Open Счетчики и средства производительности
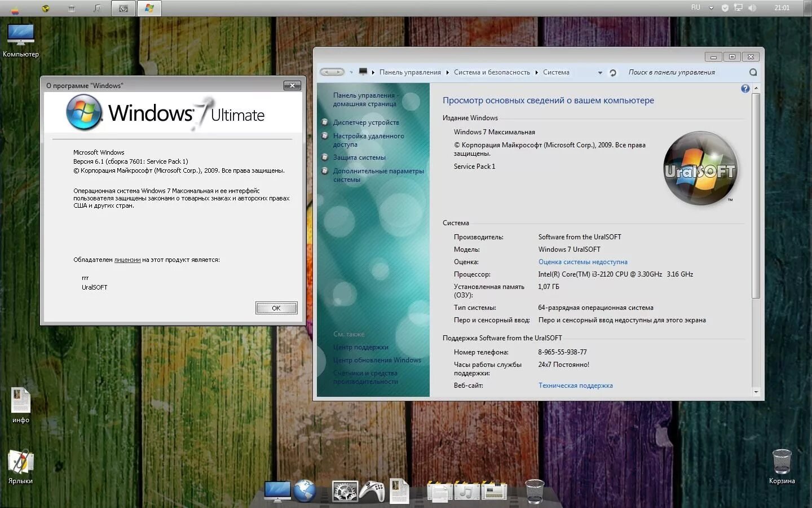This screenshot has width=812, height=508. pyautogui.click(x=365, y=377)
